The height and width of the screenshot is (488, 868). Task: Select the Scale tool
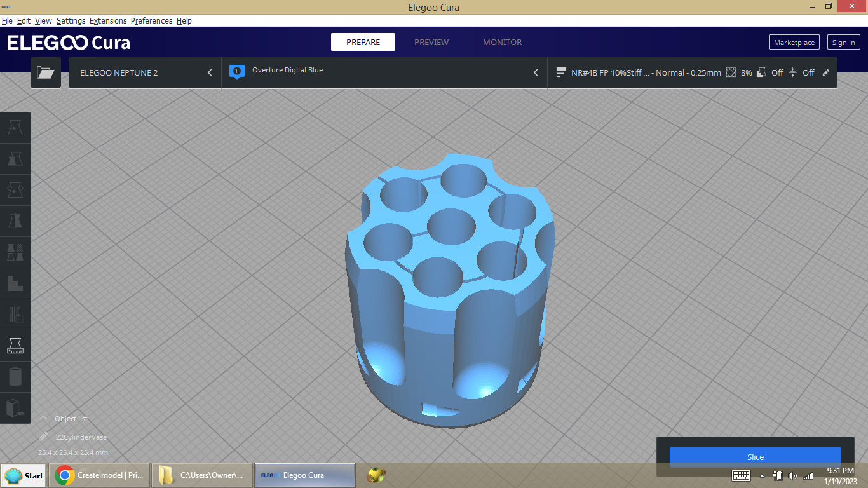pyautogui.click(x=15, y=159)
